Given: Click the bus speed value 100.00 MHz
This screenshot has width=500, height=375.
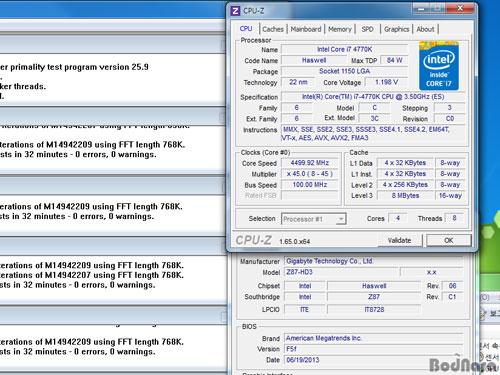Looking at the screenshot, I should pyautogui.click(x=310, y=185).
